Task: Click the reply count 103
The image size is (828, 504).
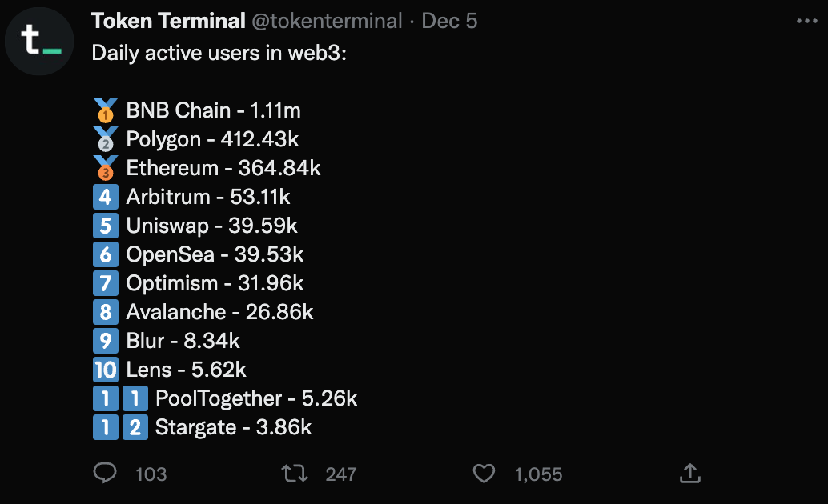Action: tap(151, 474)
